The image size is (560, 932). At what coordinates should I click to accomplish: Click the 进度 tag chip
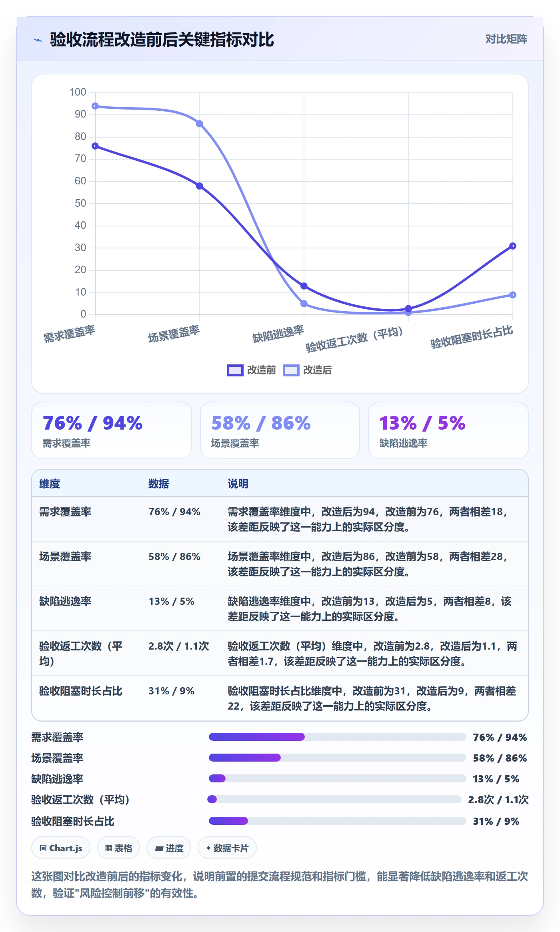coord(169,848)
